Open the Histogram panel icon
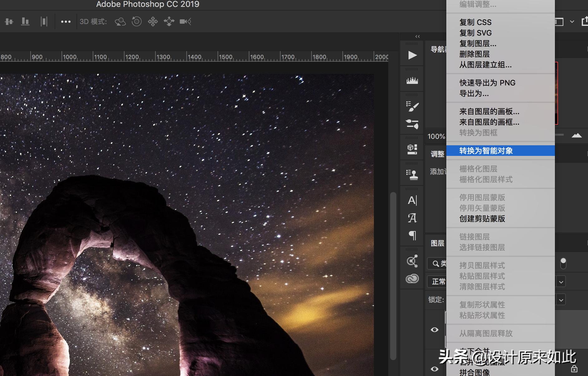The width and height of the screenshot is (588, 376). [x=413, y=80]
